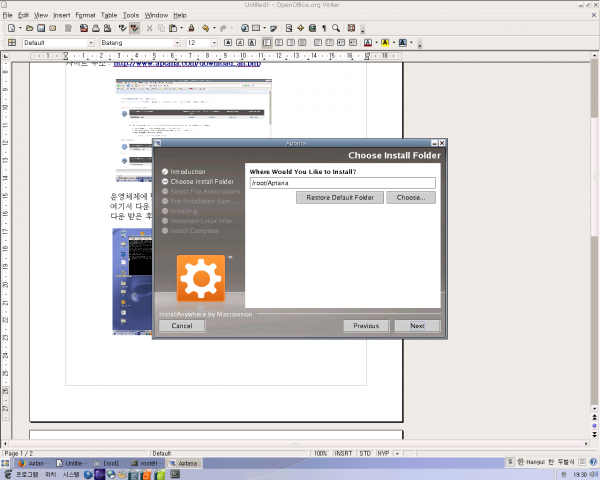Open Styles and Formatting window icon
This screenshot has width=600, height=480.
click(x=12, y=42)
